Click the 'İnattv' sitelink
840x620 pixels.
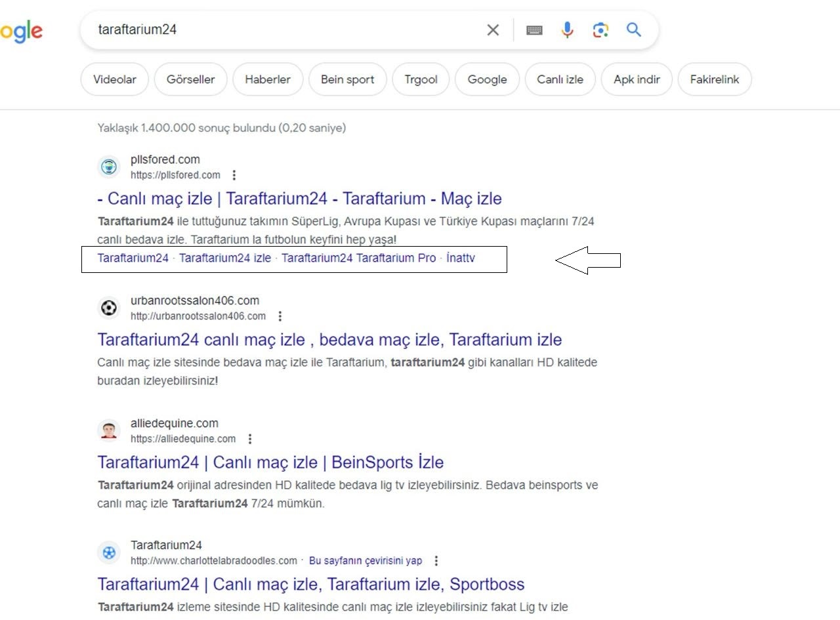point(460,258)
